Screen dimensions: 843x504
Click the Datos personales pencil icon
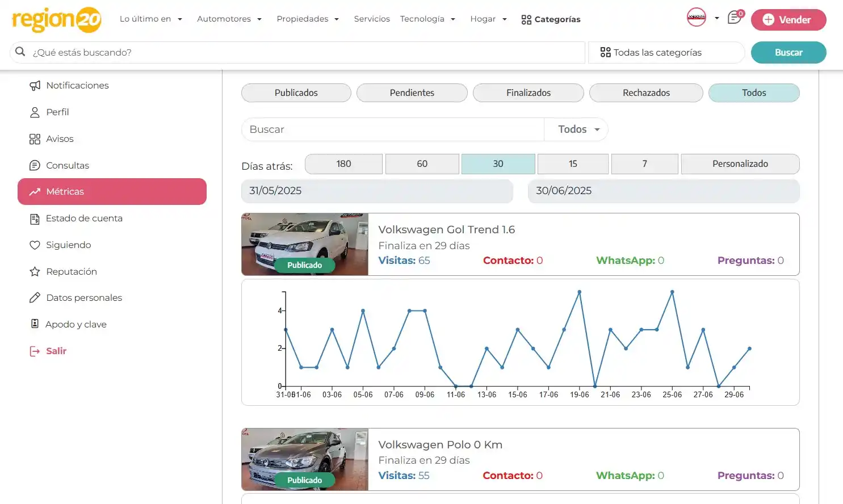tap(35, 298)
